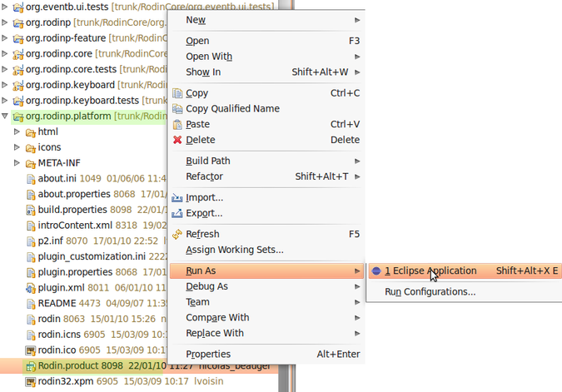Open the Show In submenu

(x=266, y=72)
